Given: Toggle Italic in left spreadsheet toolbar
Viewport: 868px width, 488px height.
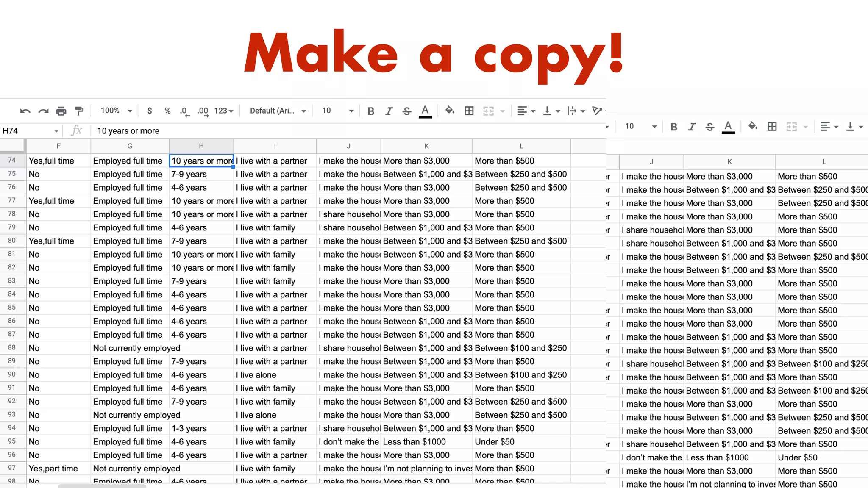Looking at the screenshot, I should (x=389, y=111).
